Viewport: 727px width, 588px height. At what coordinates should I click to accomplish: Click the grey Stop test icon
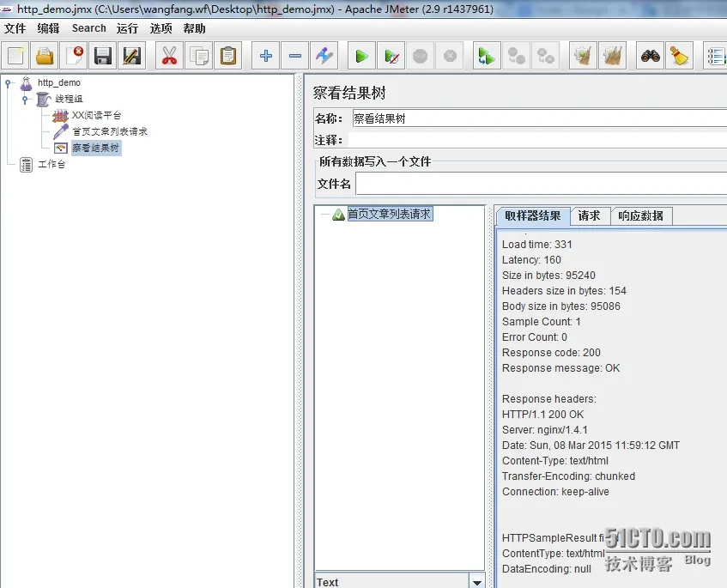pos(420,56)
